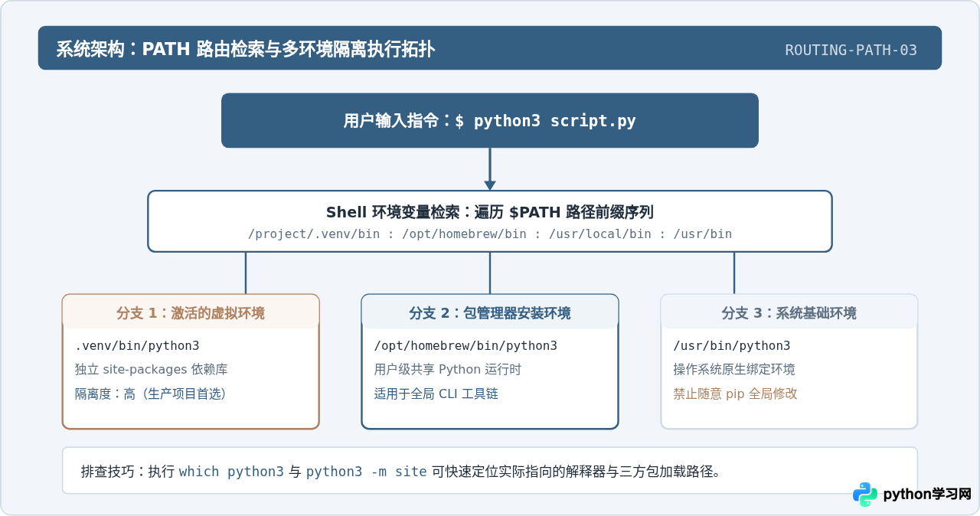The width and height of the screenshot is (980, 516).
Task: Click '禁止随意 pip 全局修改' warning text
Action: pyautogui.click(x=736, y=394)
